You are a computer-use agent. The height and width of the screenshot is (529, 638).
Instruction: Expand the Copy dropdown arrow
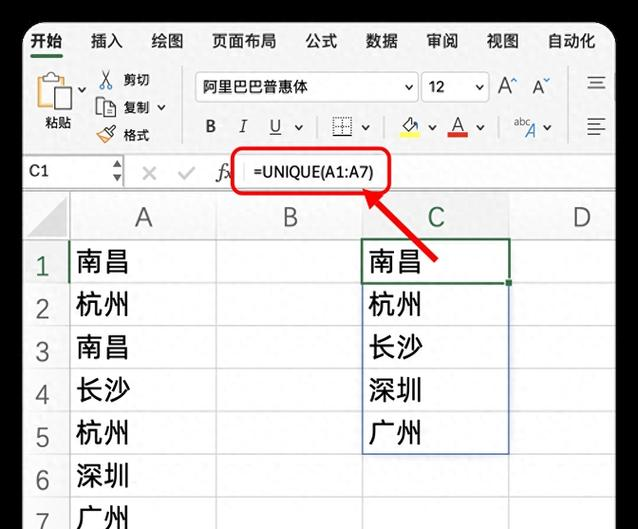pos(162,107)
